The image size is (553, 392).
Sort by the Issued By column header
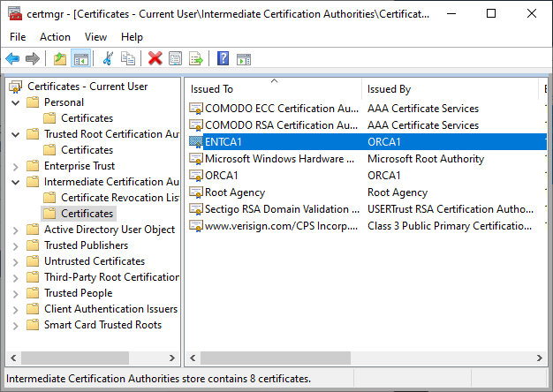point(450,89)
